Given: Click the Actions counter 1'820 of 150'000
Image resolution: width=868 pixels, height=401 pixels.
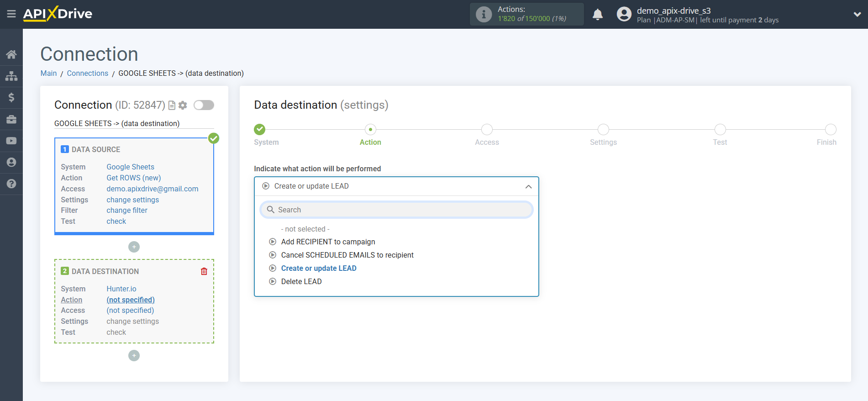Looking at the screenshot, I should click(x=532, y=19).
